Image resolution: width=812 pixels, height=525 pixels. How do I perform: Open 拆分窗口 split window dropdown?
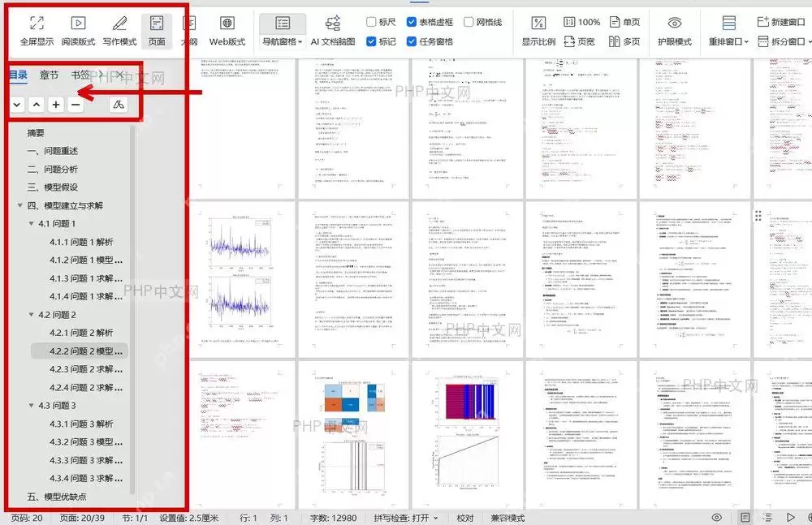pos(783,41)
